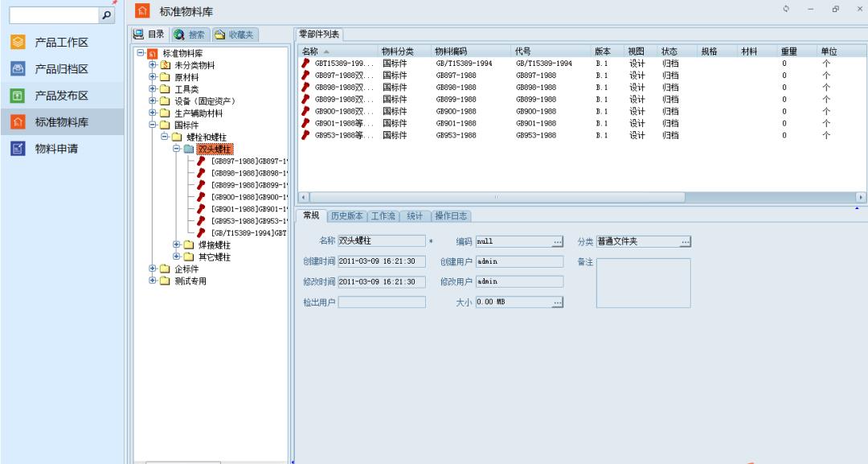Collapse the 国标件 tree node

(x=153, y=125)
